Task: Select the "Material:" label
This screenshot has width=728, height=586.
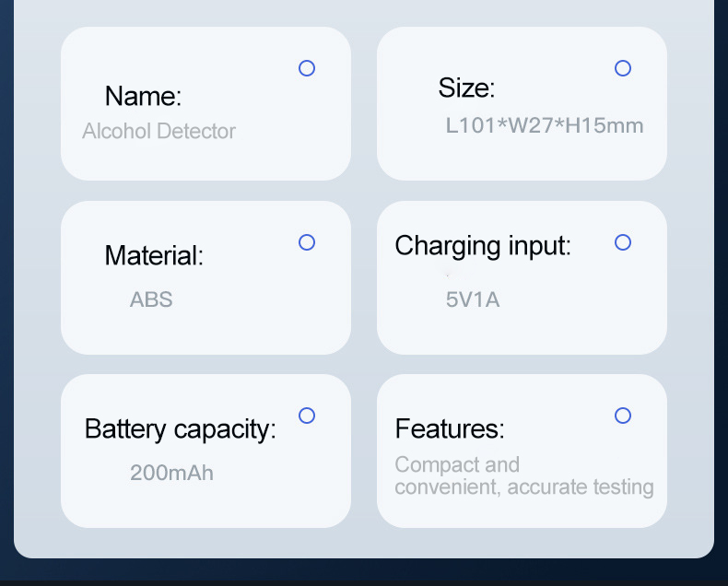Action: (x=154, y=255)
